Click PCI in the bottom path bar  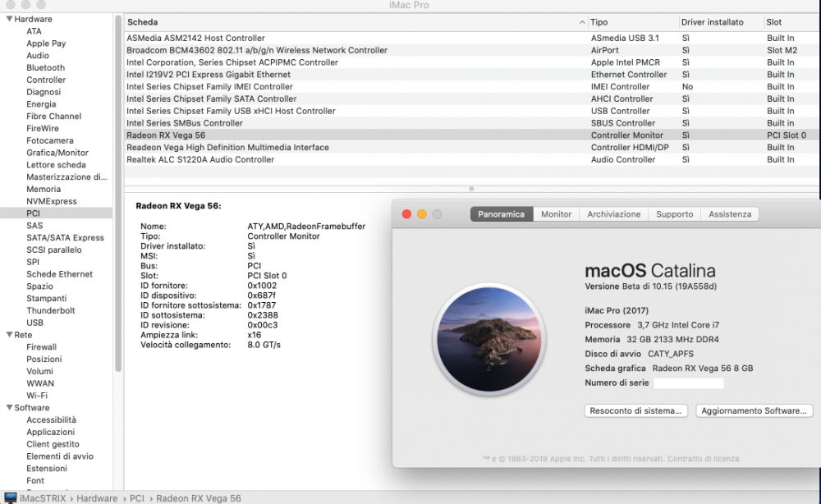(x=136, y=498)
